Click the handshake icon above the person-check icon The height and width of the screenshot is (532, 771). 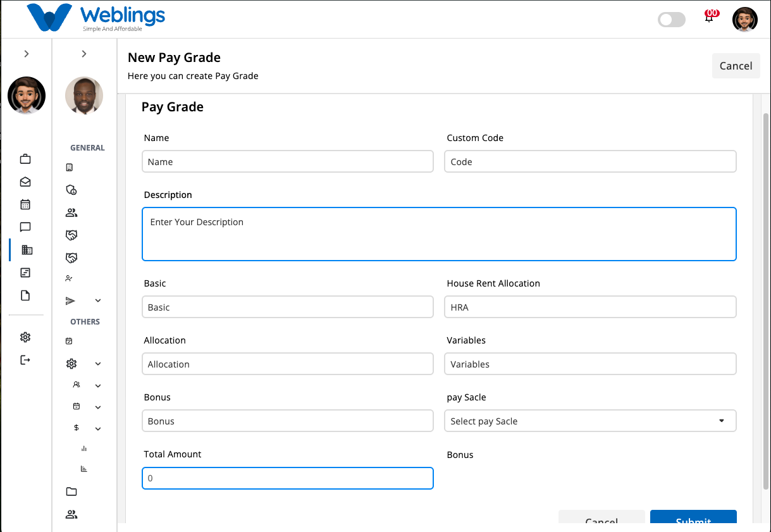71,258
